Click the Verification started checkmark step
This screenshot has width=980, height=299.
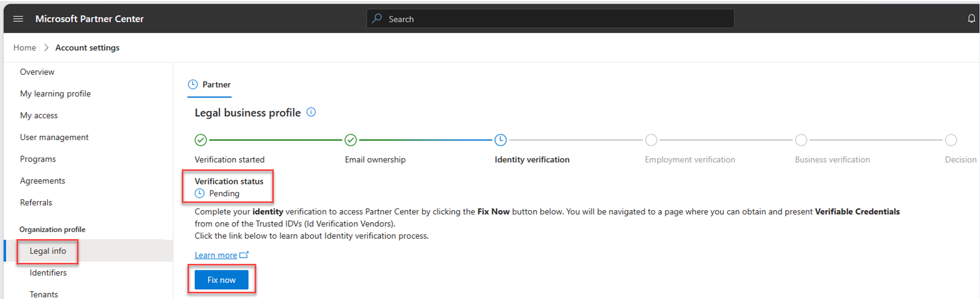pyautogui.click(x=201, y=140)
